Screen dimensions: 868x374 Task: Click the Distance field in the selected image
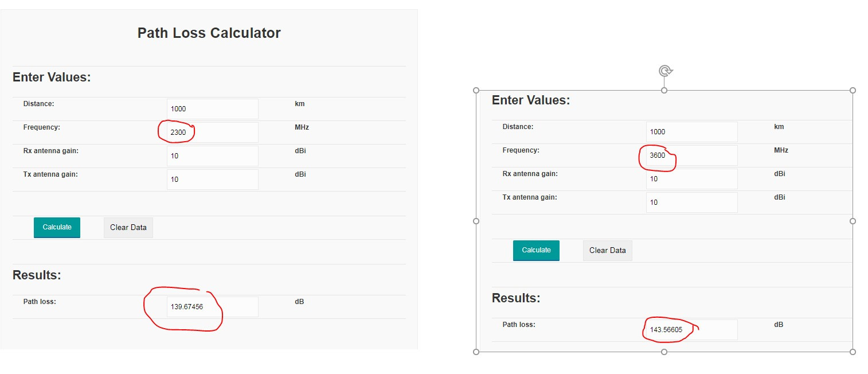click(691, 132)
